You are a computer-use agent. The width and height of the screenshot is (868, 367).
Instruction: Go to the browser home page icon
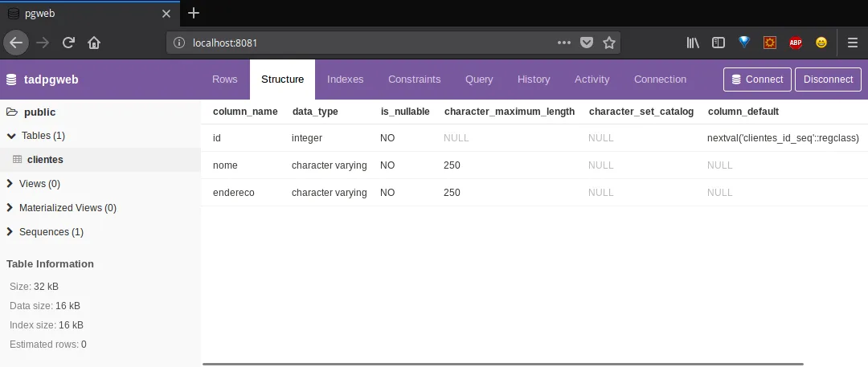(94, 43)
